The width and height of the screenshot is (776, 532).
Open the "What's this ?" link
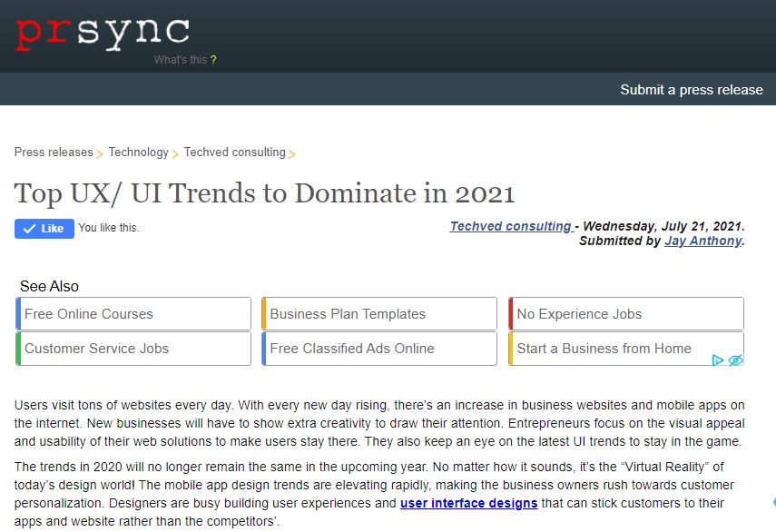coord(184,60)
